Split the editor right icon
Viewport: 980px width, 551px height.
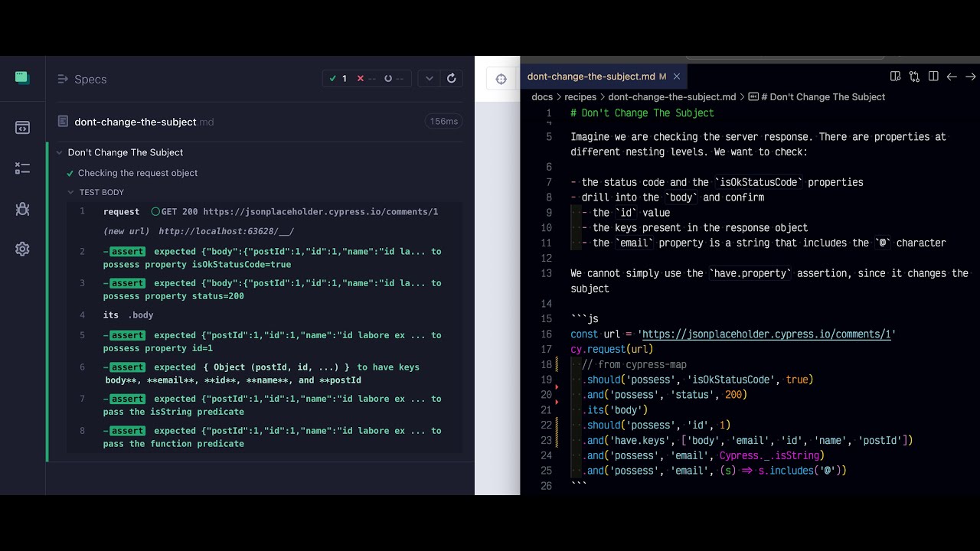[933, 77]
